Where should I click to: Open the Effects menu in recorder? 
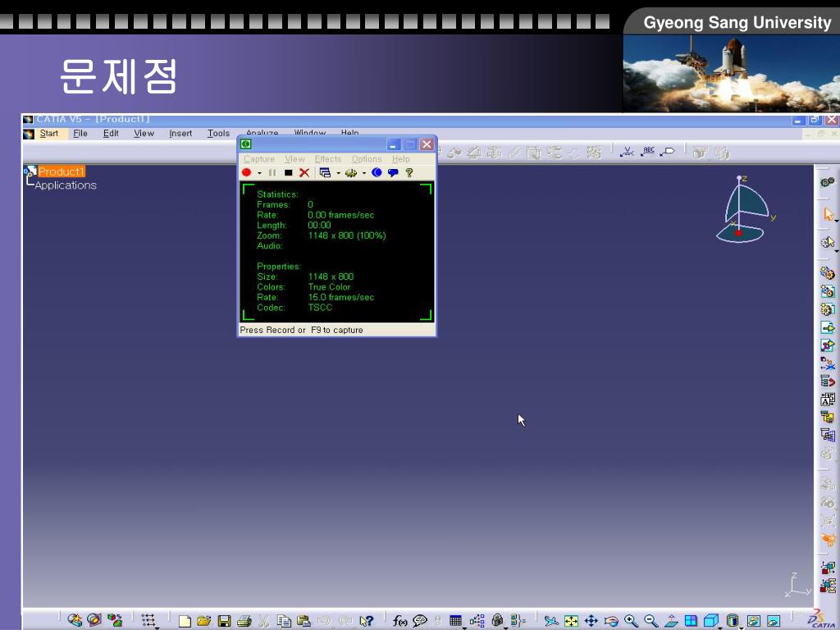pyautogui.click(x=328, y=159)
